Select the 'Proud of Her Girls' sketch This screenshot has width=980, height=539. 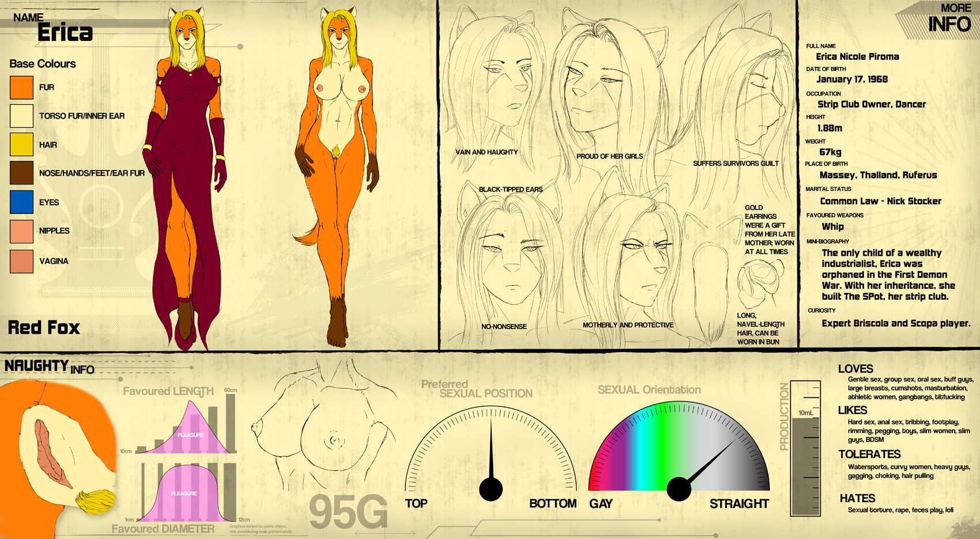[605, 86]
